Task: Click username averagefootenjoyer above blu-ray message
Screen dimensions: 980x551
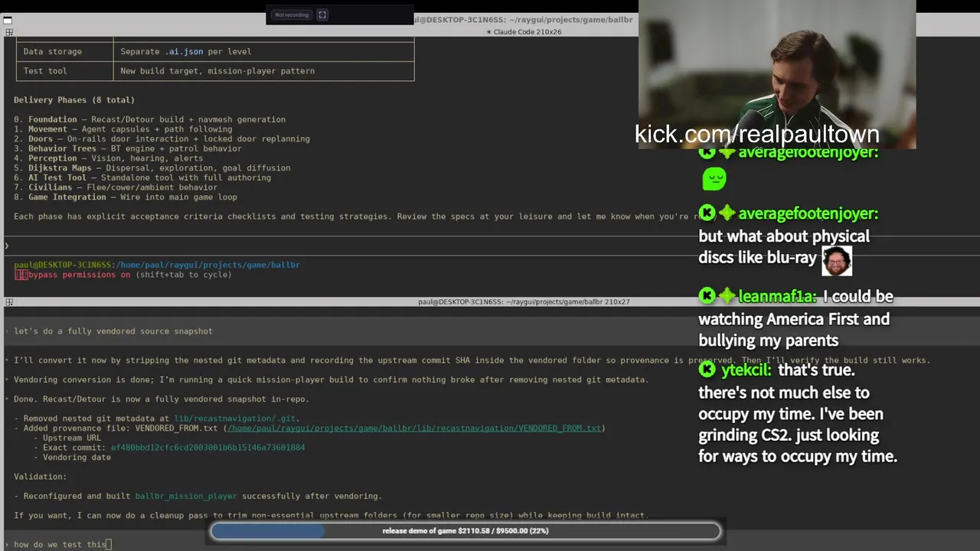Action: 808,214
